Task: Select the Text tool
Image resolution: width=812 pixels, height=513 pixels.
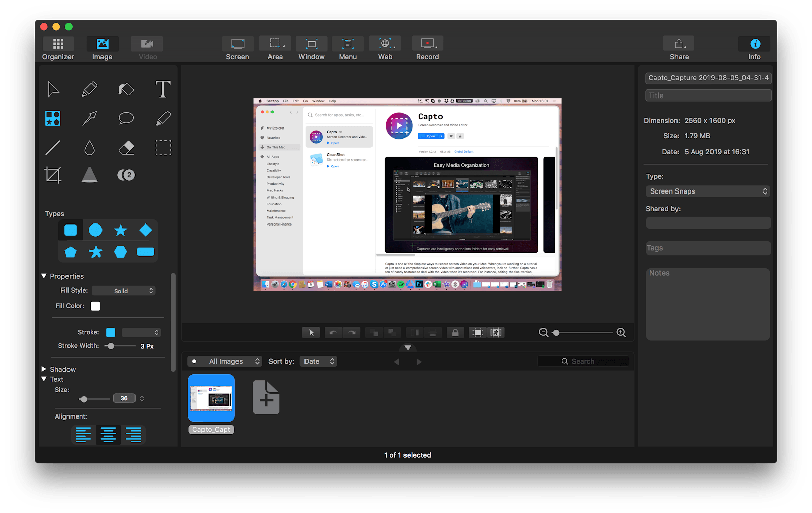Action: (163, 89)
